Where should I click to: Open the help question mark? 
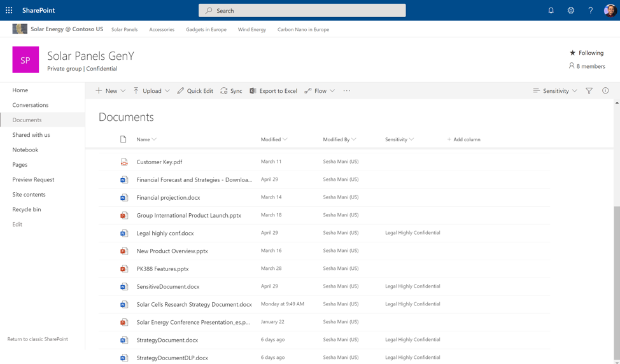point(590,11)
